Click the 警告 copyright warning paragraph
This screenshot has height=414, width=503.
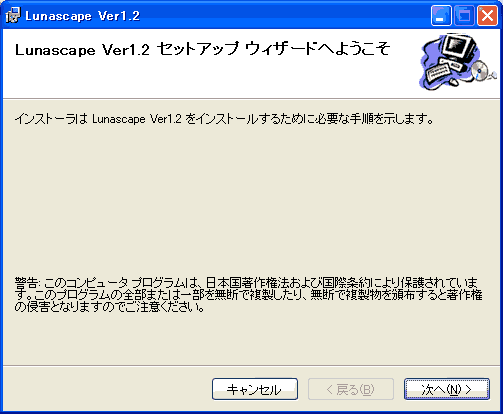[x=248, y=295]
